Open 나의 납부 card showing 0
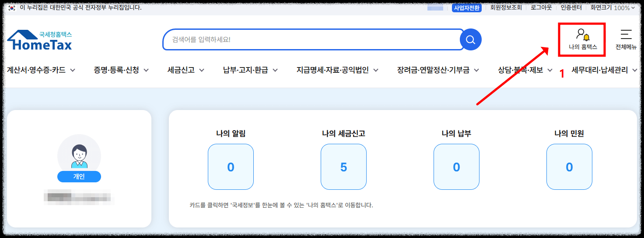Viewport: 644px width, 238px height. [456, 167]
